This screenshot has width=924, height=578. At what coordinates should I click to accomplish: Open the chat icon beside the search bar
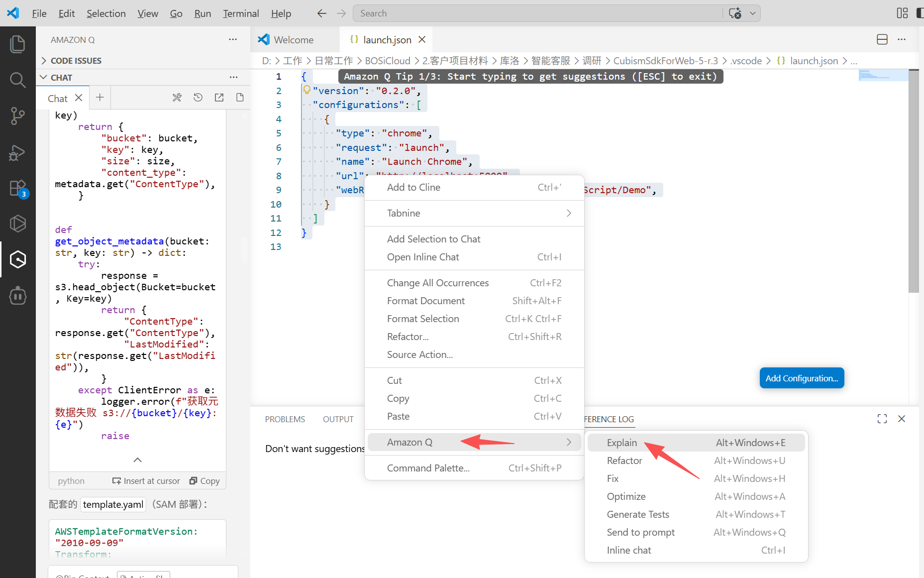(735, 13)
